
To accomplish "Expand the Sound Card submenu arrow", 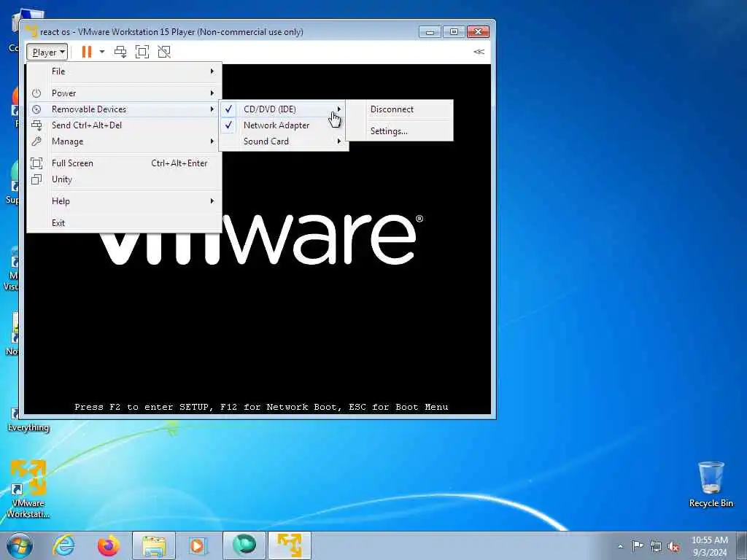I will coord(339,141).
